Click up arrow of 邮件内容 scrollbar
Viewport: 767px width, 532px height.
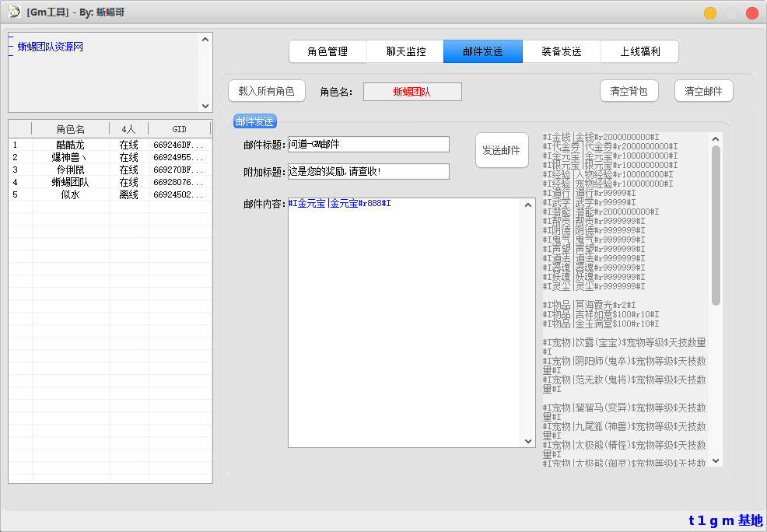[x=528, y=205]
